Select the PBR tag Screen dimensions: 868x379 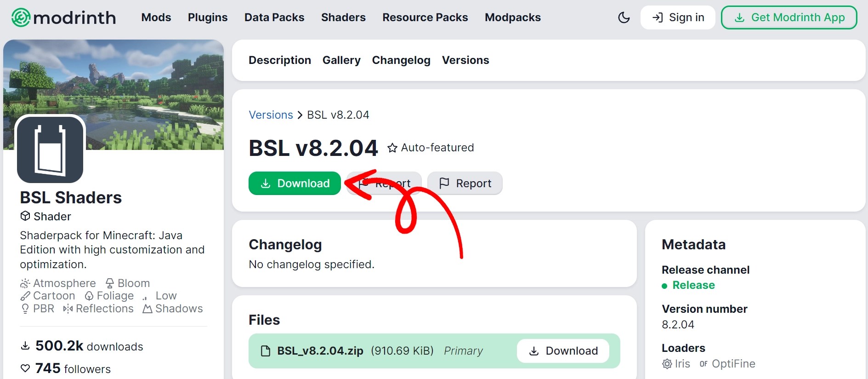pos(37,309)
